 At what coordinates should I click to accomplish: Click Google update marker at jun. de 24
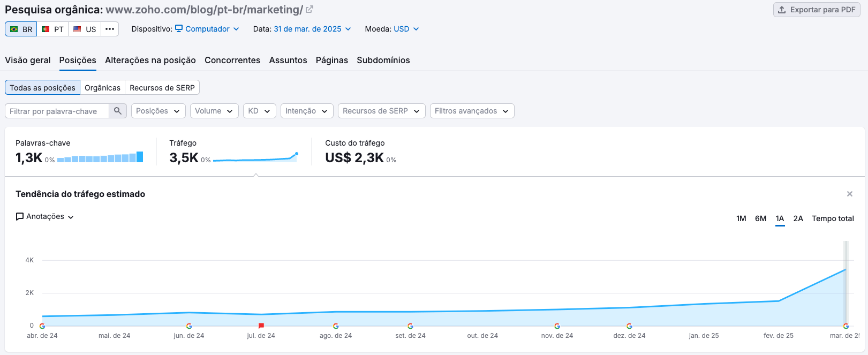tap(189, 326)
